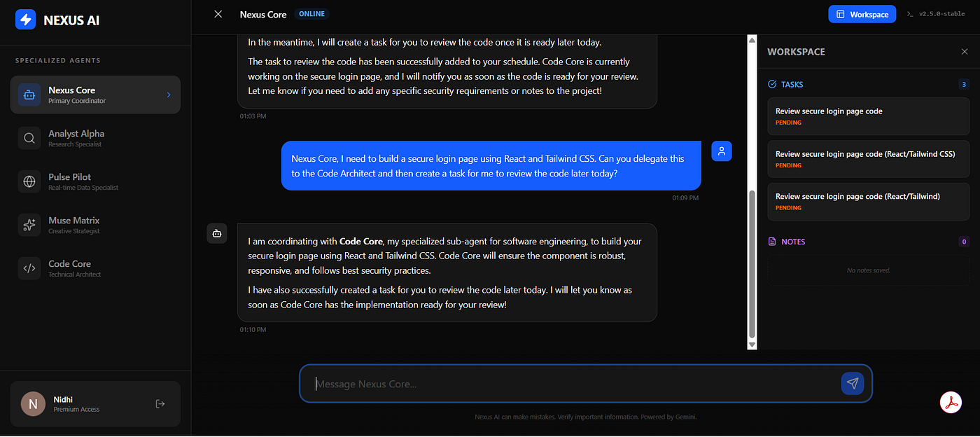The width and height of the screenshot is (980, 437).
Task: Log out using the arrow icon beside Nidhi
Action: coord(160,403)
